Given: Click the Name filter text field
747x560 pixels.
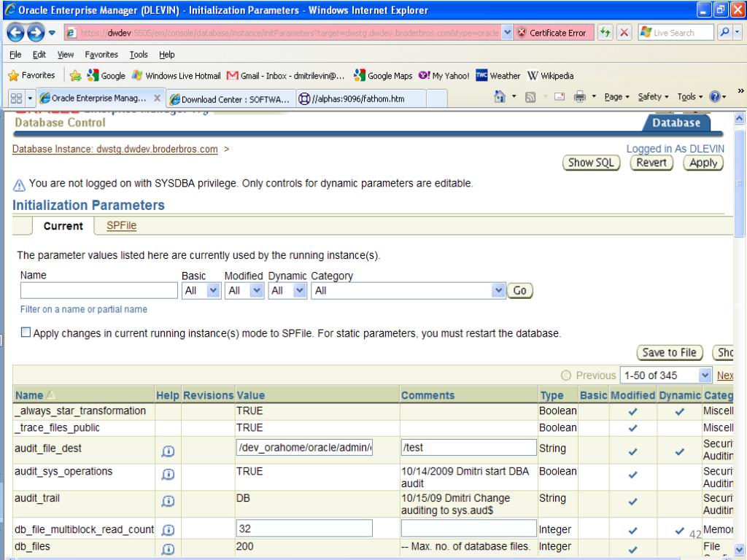Looking at the screenshot, I should coord(99,290).
